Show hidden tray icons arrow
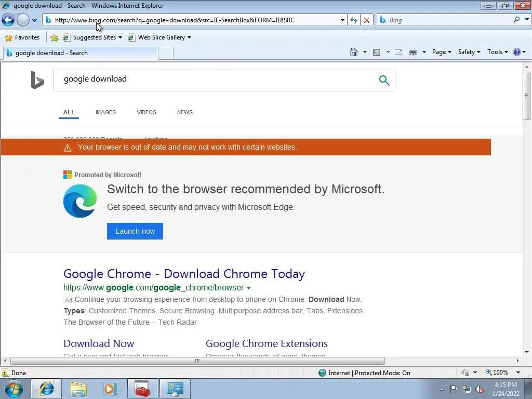Viewport: 532px width, 399px height. pos(442,389)
